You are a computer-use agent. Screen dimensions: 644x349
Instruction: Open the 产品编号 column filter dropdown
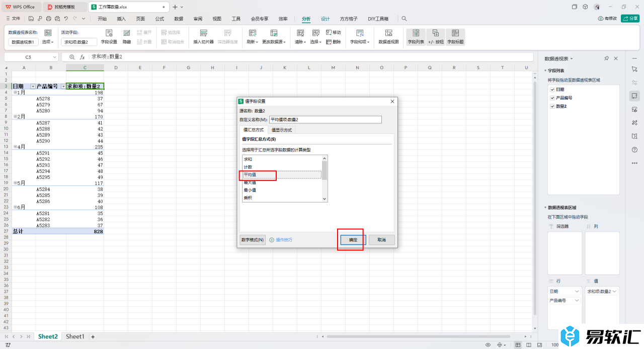tap(63, 87)
